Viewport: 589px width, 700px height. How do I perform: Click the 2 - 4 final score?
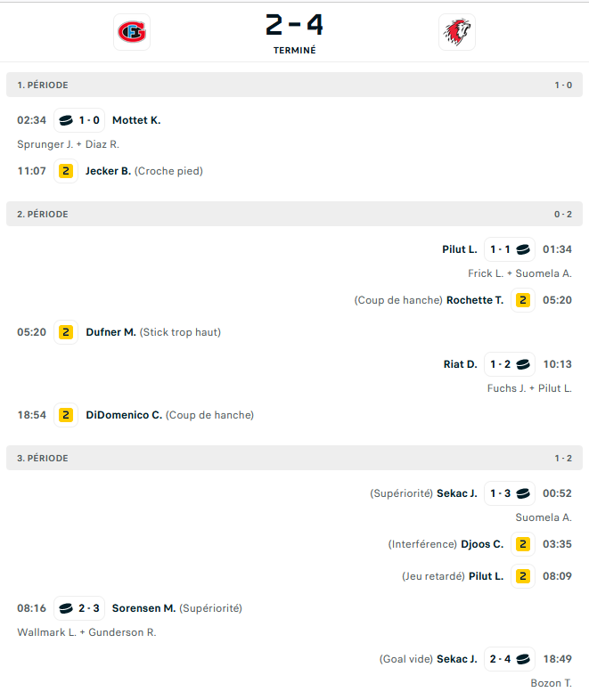[x=294, y=25]
